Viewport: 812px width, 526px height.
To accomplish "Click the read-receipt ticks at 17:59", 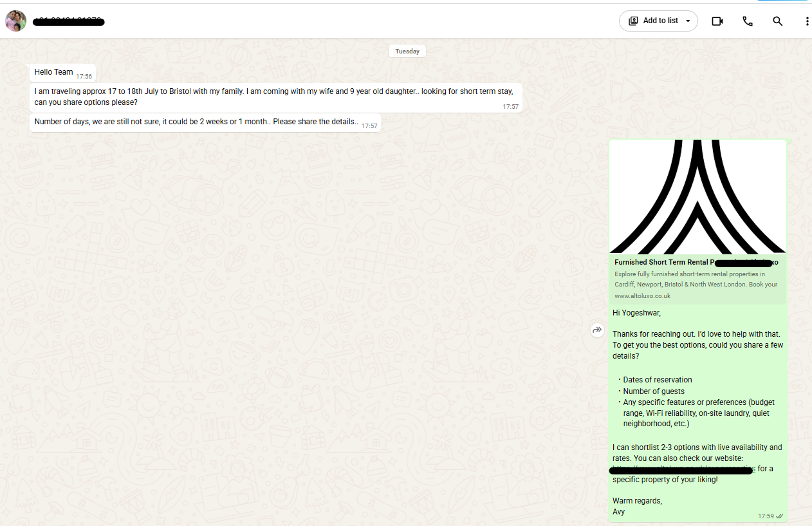I will pyautogui.click(x=780, y=516).
